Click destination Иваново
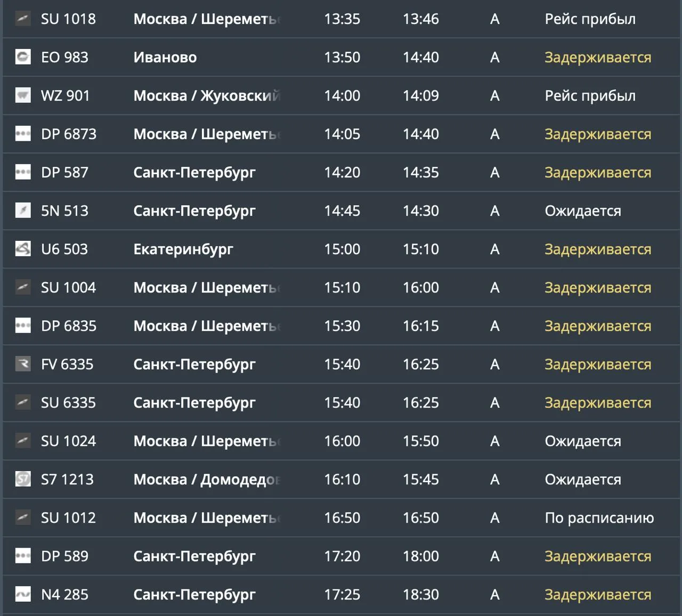The width and height of the screenshot is (682, 616). pyautogui.click(x=165, y=57)
